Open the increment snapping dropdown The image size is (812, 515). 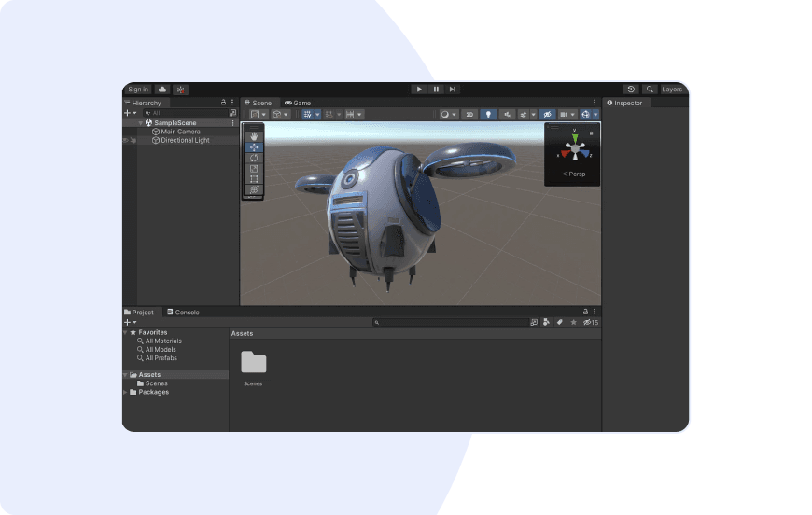tap(354, 115)
